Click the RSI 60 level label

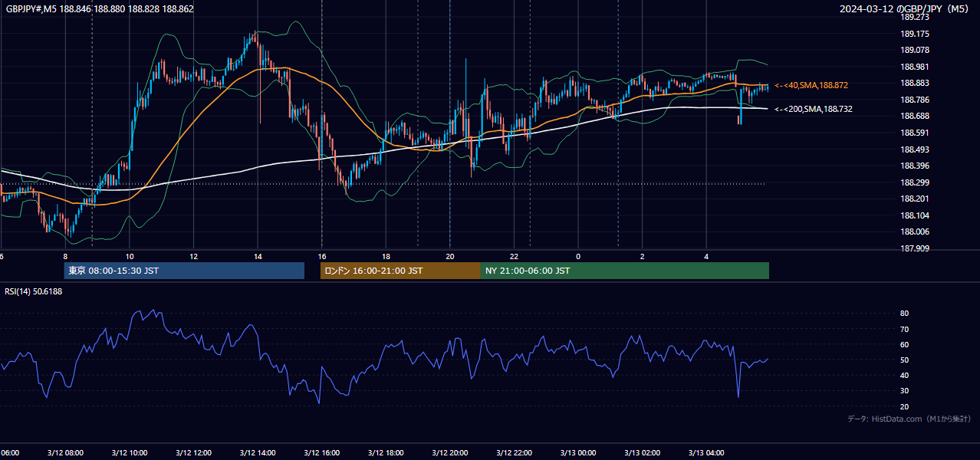tap(904, 344)
